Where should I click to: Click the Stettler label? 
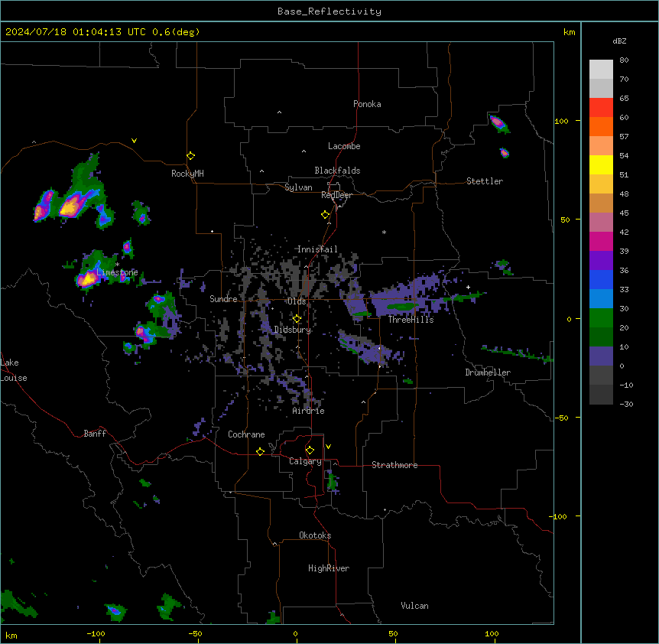click(x=485, y=181)
